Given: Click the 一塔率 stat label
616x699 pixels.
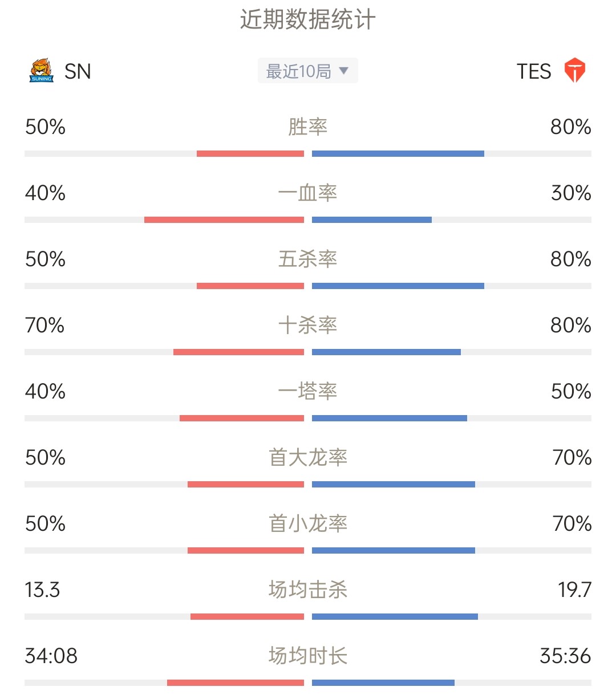Looking at the screenshot, I should click(x=308, y=391).
